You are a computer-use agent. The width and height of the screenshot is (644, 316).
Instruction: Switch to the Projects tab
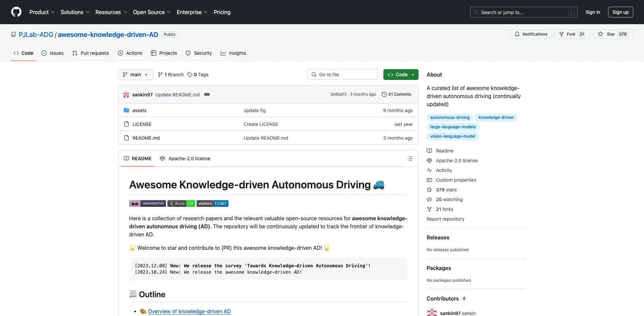[x=164, y=53]
